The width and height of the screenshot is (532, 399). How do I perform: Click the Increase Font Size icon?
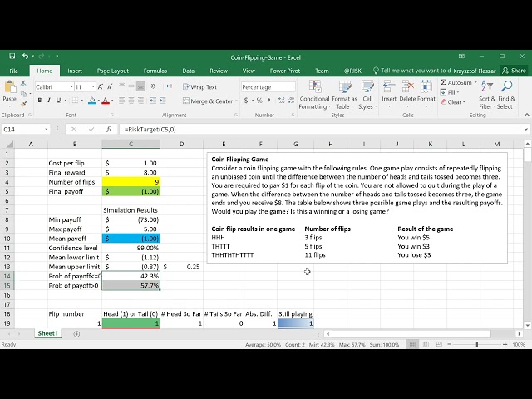(101, 87)
